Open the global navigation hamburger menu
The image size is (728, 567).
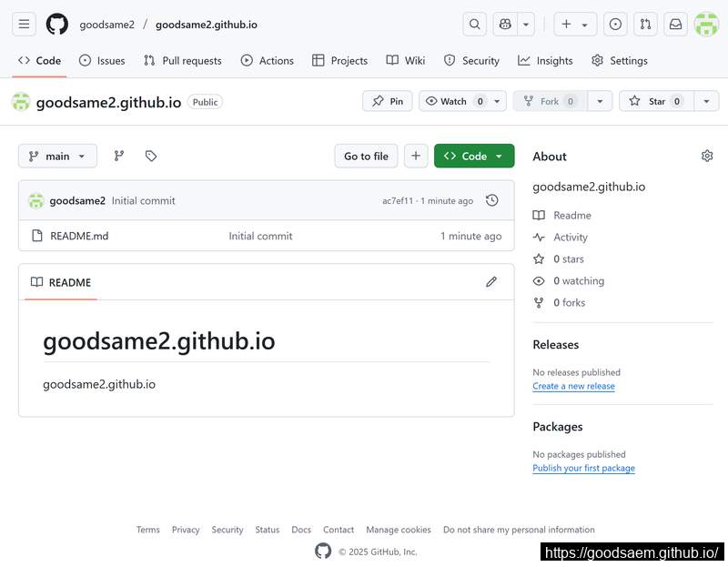coord(24,25)
